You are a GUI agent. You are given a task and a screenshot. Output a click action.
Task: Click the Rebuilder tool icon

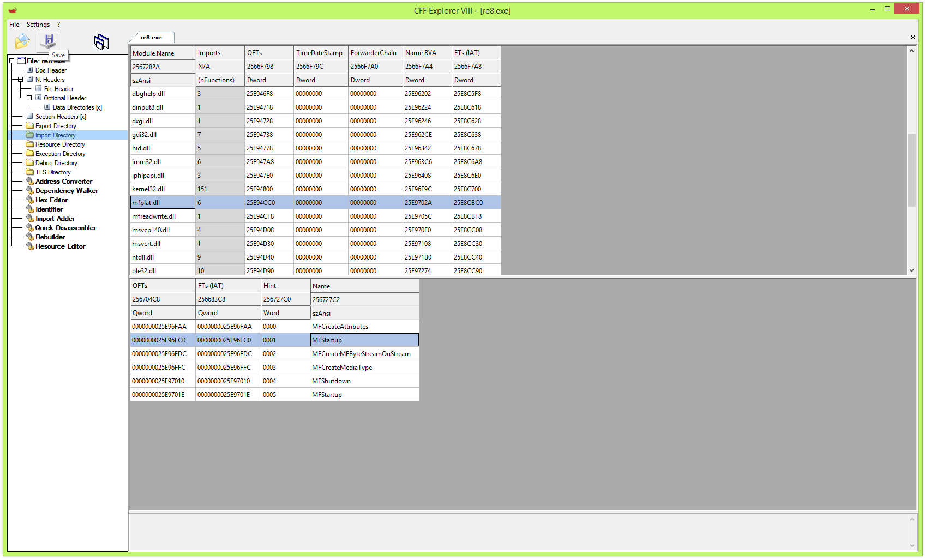point(30,237)
